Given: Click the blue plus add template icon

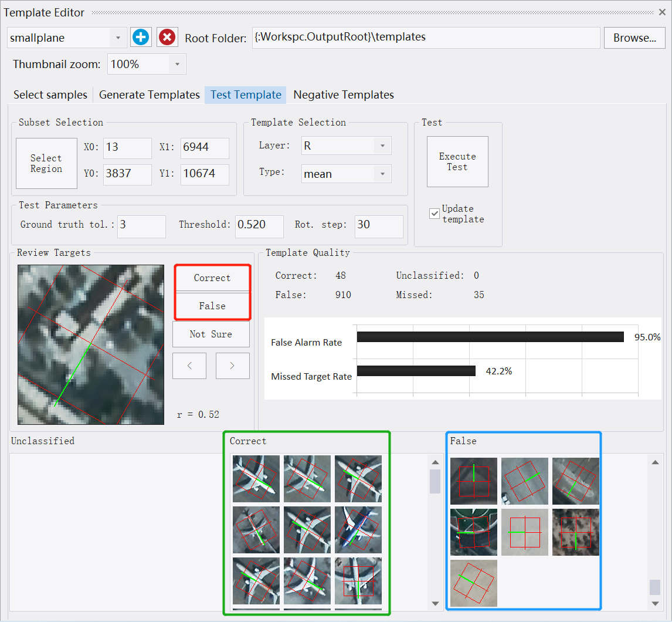Looking at the screenshot, I should click(140, 38).
